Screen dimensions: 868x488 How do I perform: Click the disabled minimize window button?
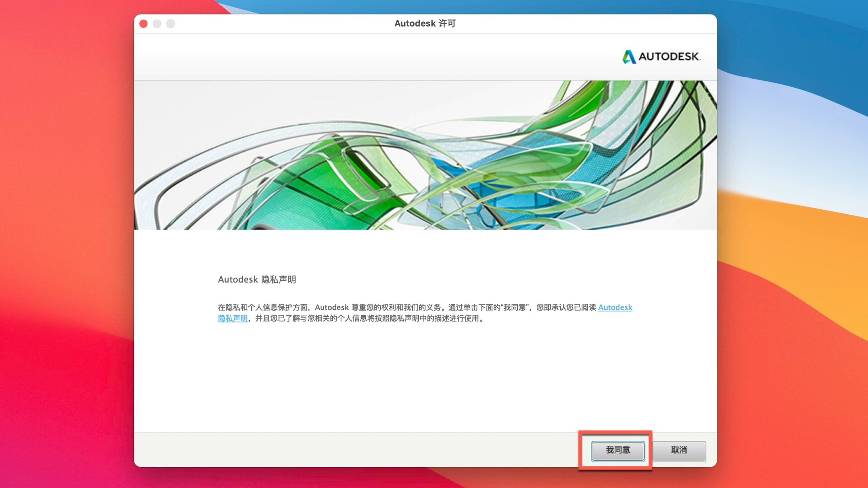(x=157, y=23)
